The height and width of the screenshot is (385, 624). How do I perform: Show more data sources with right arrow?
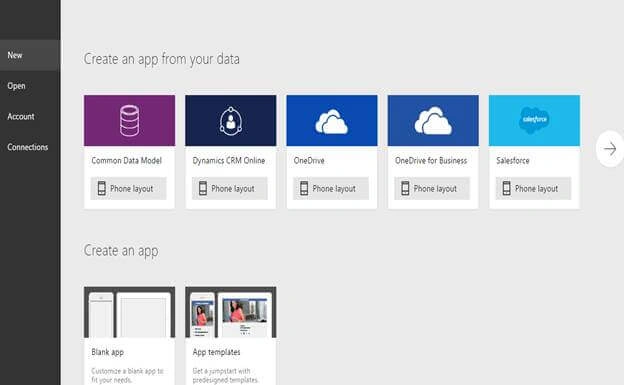610,149
